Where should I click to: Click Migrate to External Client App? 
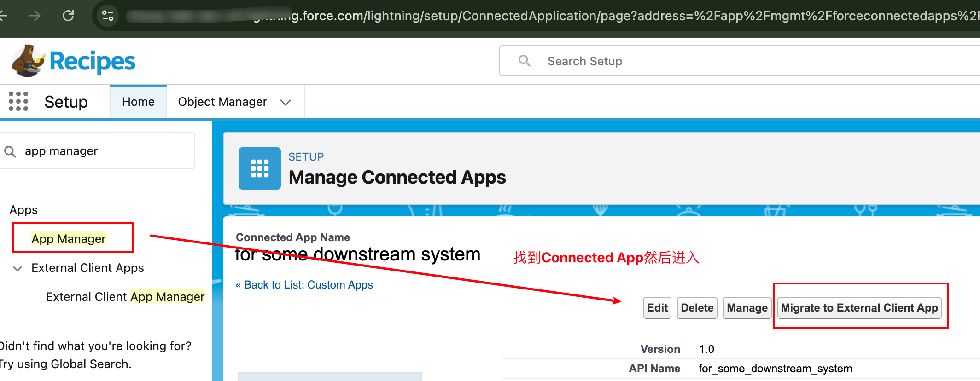(859, 308)
